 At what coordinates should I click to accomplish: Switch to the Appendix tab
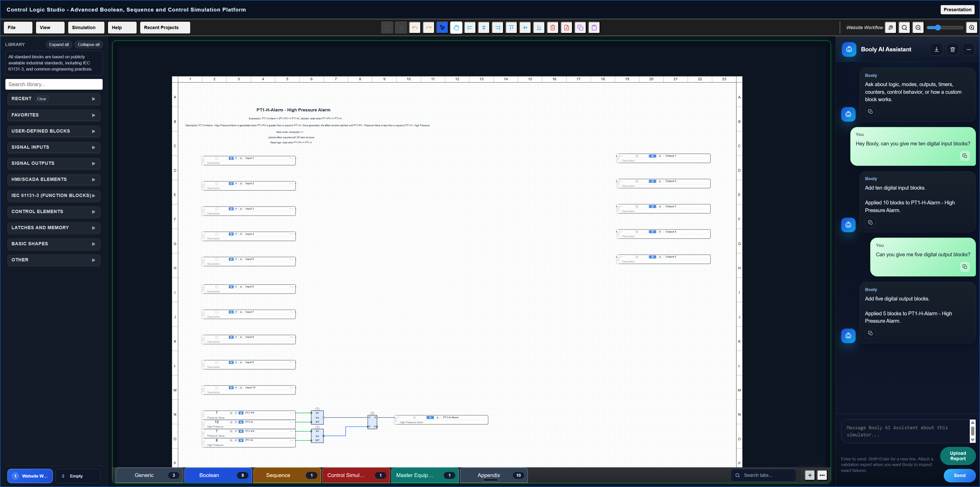pyautogui.click(x=494, y=475)
